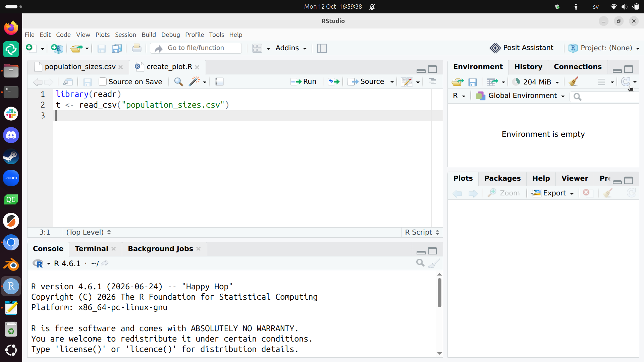Viewport: 644px width, 362px height.
Task: Open the 204 MiB memory usage dropdown
Action: [x=536, y=82]
